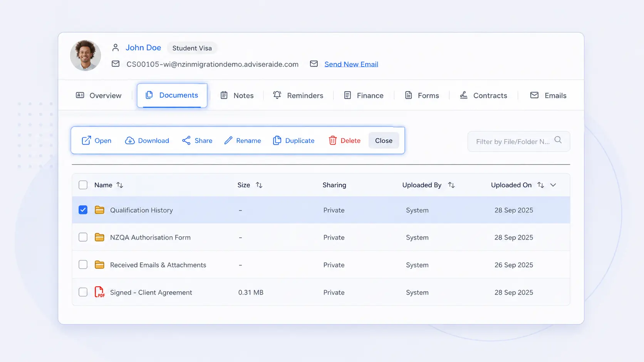Image resolution: width=644 pixels, height=362 pixels.
Task: Click the Filter by File/Folder Name field
Action: 519,141
